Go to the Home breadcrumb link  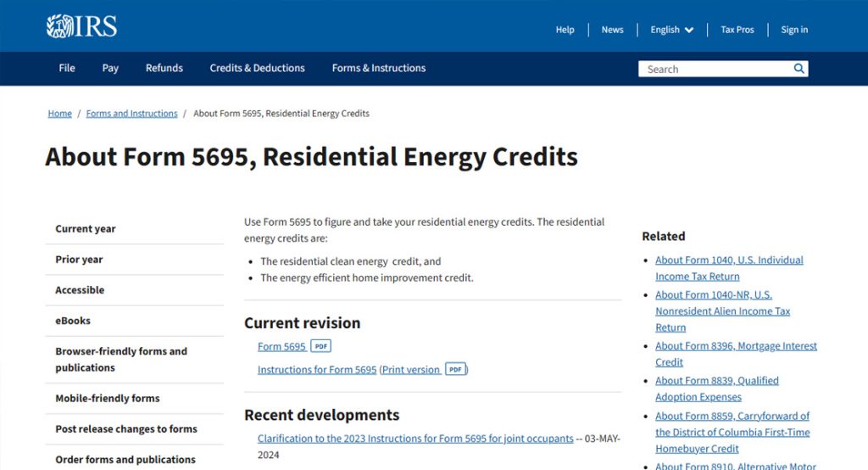pos(59,114)
